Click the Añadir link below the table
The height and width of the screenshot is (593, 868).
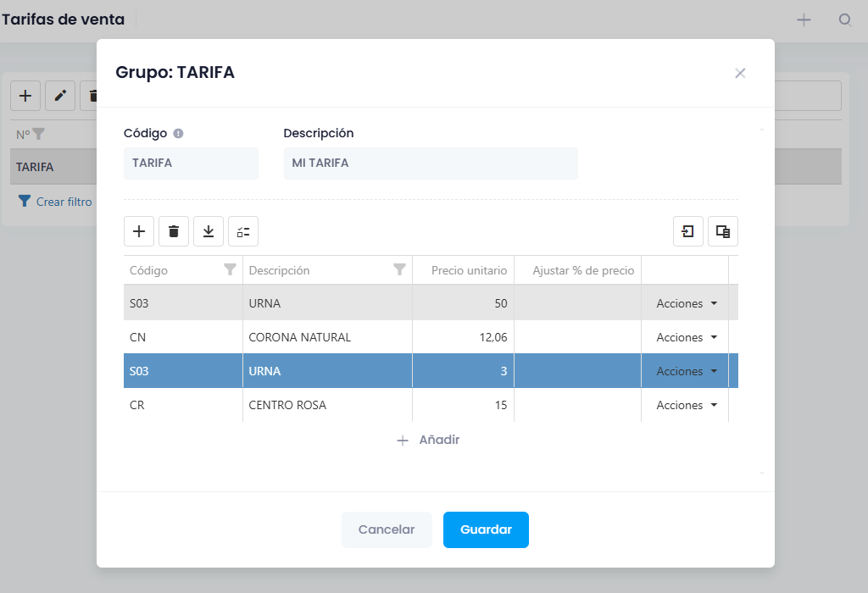[428, 440]
